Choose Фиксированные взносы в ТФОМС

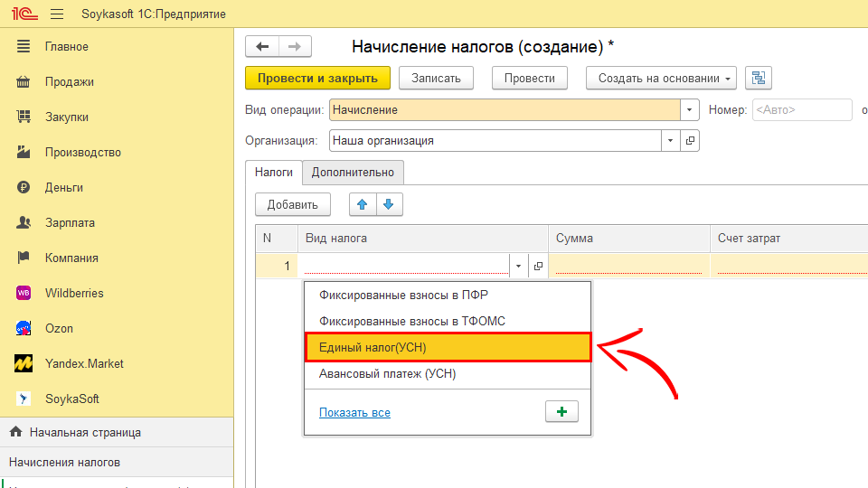click(448, 321)
